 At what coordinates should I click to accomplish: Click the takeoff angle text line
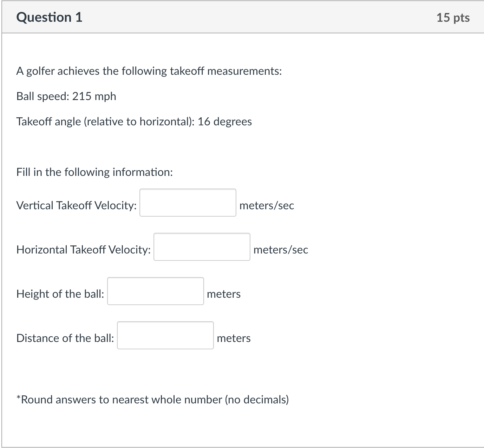pos(134,121)
